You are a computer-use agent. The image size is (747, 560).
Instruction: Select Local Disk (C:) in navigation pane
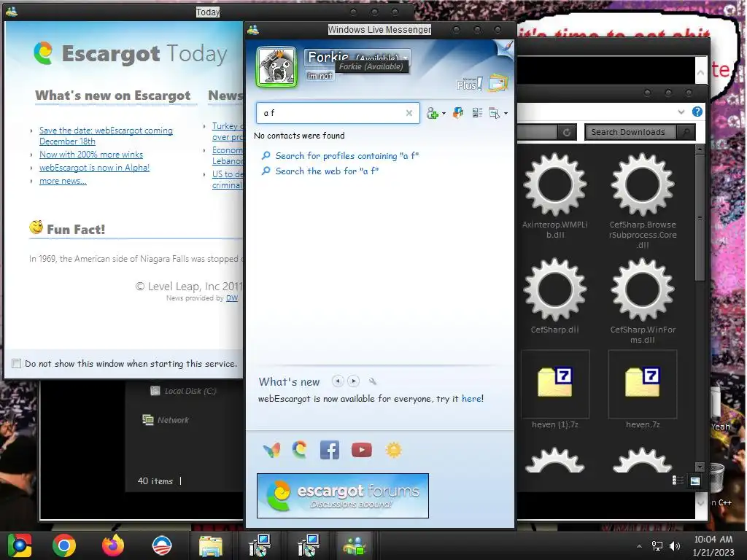pyautogui.click(x=183, y=391)
